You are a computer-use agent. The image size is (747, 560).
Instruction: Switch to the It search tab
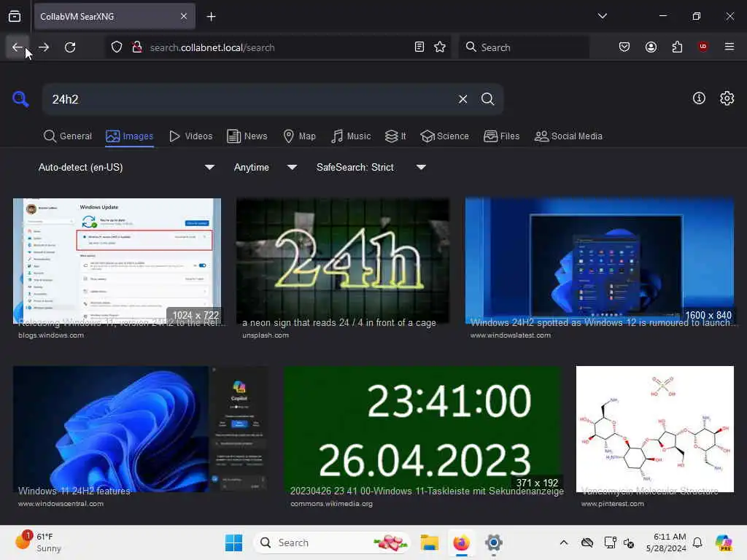pos(395,136)
